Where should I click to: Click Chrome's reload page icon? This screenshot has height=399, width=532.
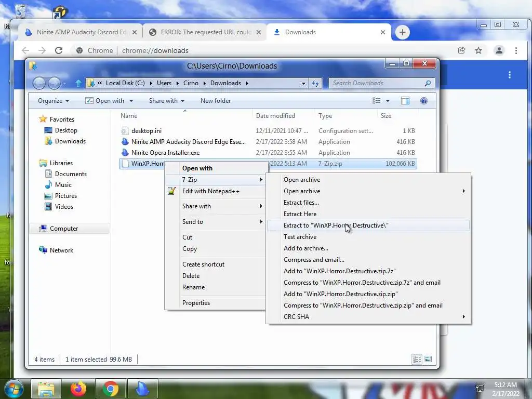point(59,50)
